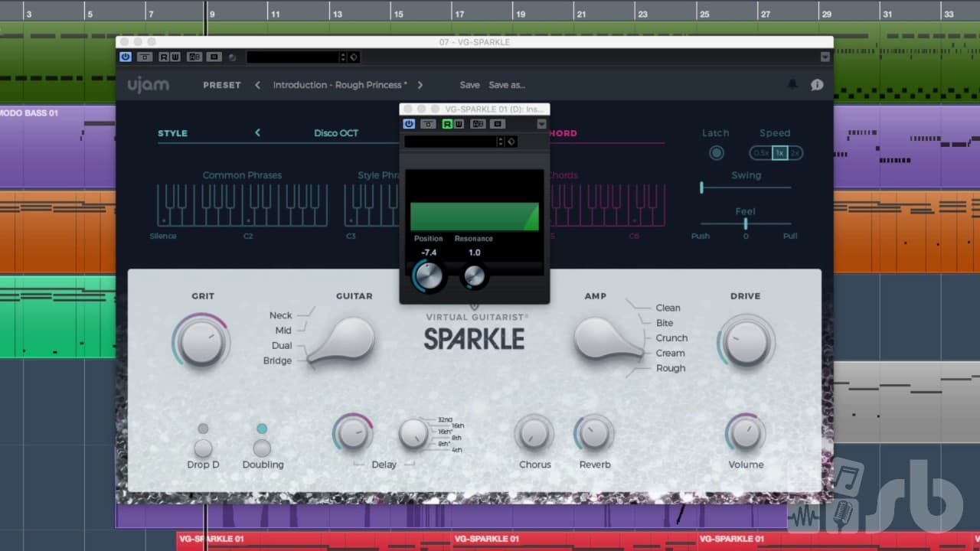Click the Grit knob
This screenshot has height=551, width=980.
click(x=201, y=342)
